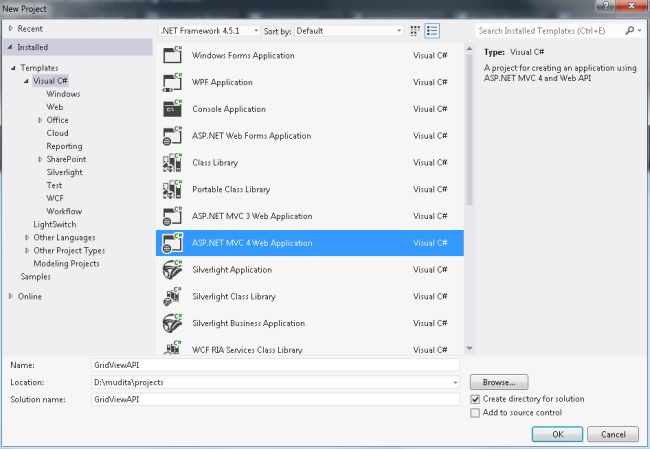Viewport: 650px width, 449px height.
Task: Select the Web template category
Action: pos(55,107)
